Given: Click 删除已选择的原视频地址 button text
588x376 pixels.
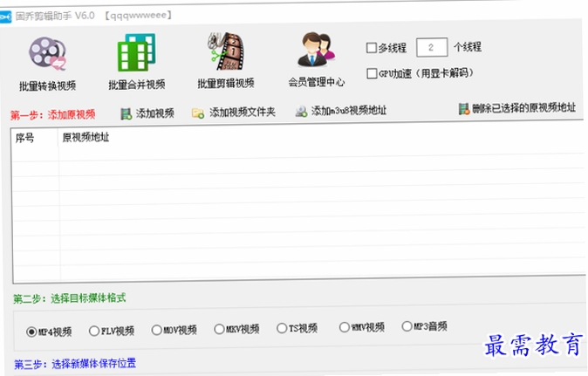Looking at the screenshot, I should 523,108.
